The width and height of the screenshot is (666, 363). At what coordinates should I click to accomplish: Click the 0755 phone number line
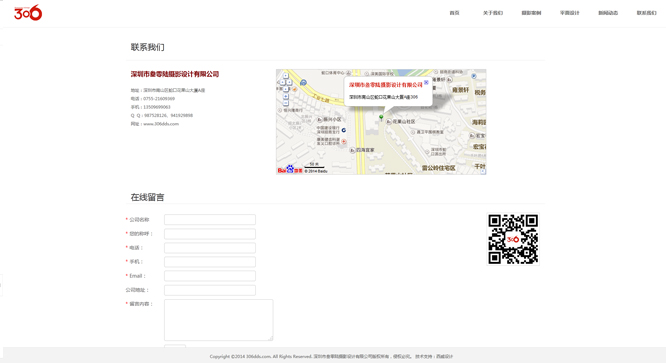pyautogui.click(x=152, y=98)
